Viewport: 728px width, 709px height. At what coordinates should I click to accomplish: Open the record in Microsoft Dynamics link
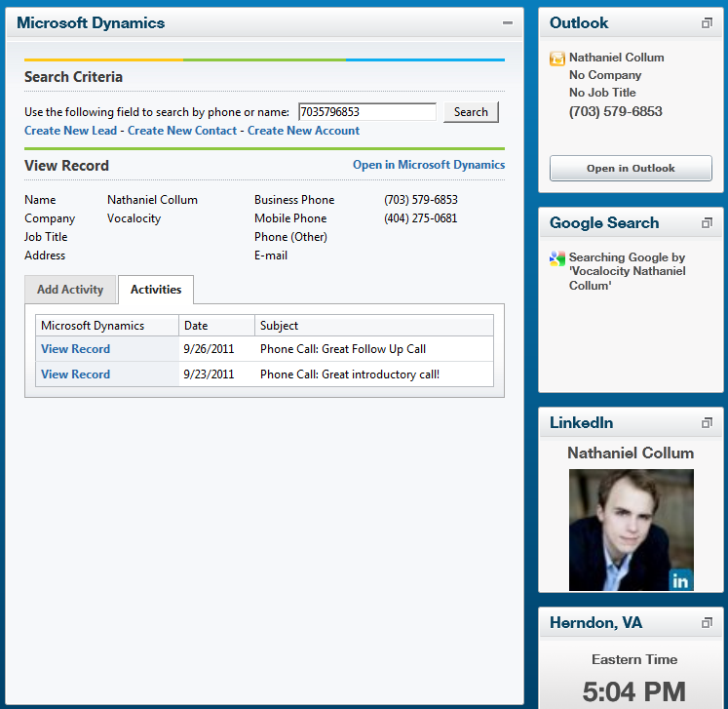[x=429, y=165]
